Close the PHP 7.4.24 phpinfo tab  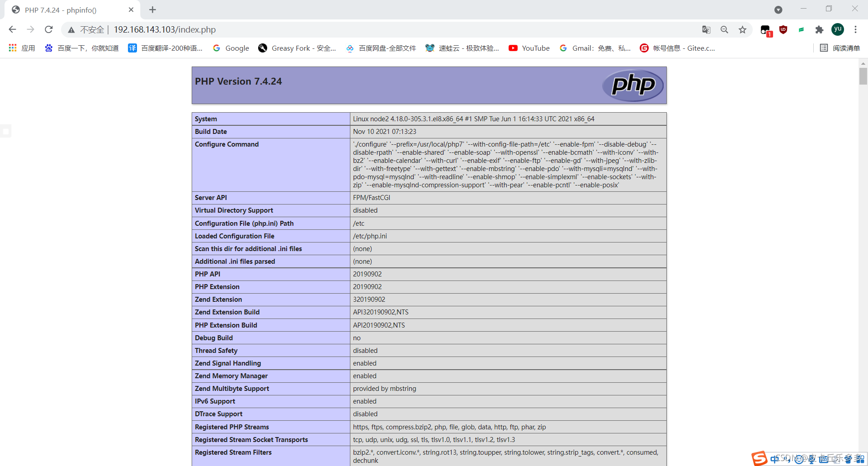pyautogui.click(x=131, y=10)
